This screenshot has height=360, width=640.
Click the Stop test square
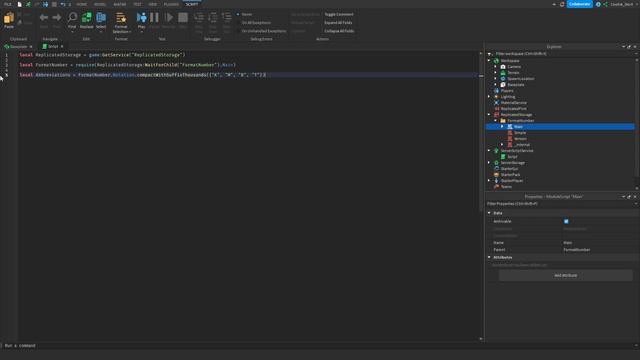click(183, 17)
